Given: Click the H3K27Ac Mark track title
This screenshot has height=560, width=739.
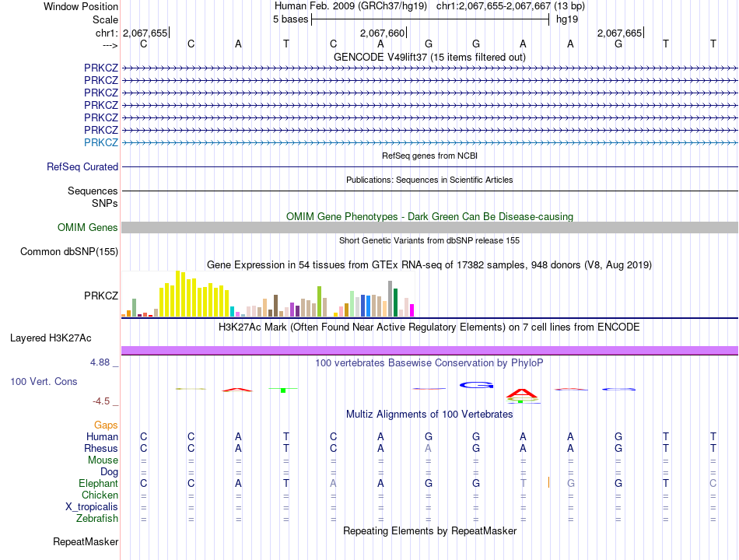Looking at the screenshot, I should pyautogui.click(x=429, y=327).
